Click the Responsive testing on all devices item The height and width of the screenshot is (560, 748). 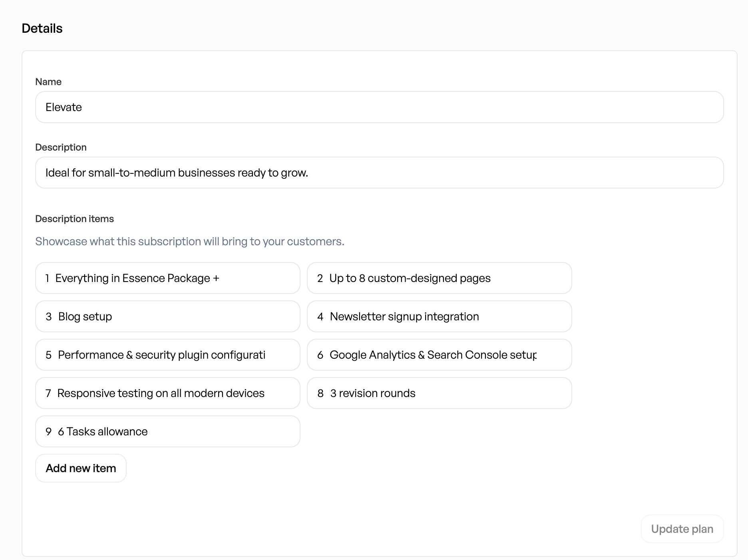click(167, 393)
